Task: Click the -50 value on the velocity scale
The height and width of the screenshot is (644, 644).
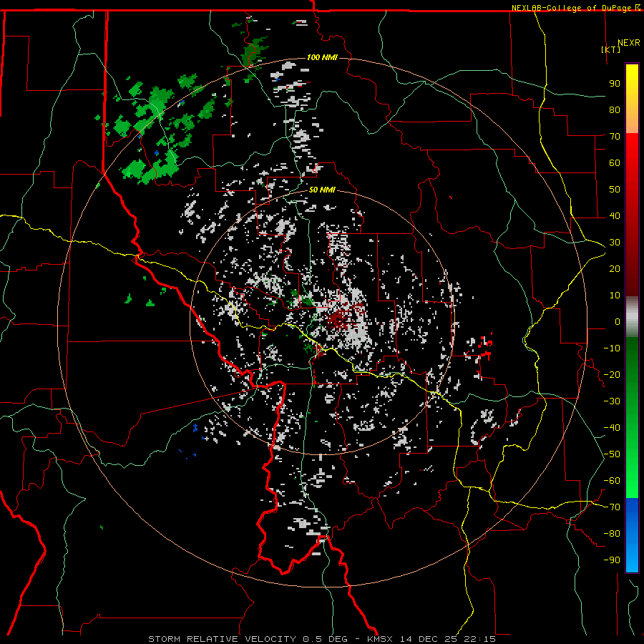Action: pyautogui.click(x=612, y=454)
